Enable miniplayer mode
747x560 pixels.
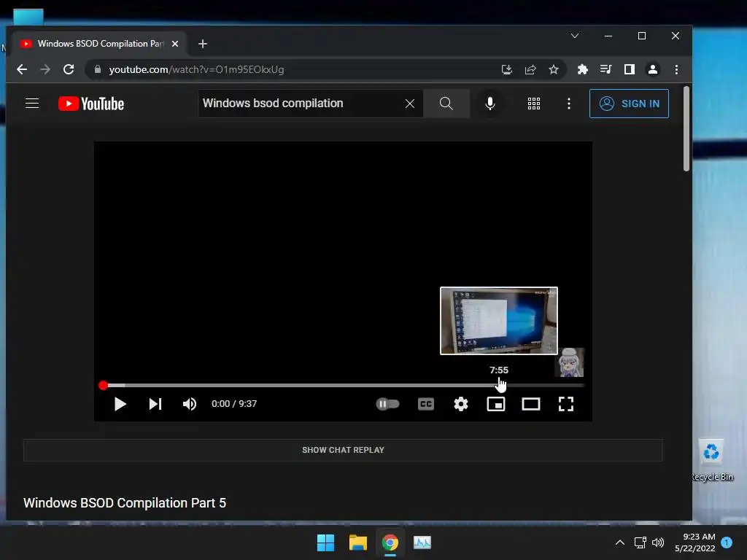point(496,404)
